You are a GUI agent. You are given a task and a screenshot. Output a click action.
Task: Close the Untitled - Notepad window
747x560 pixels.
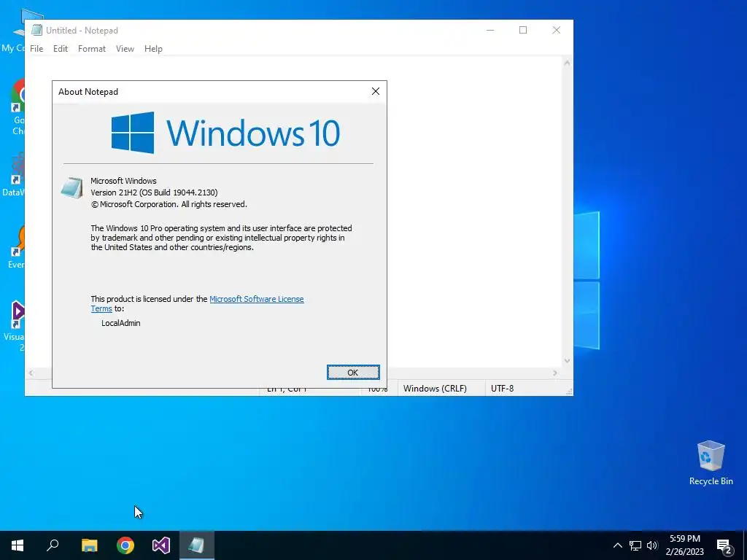click(x=556, y=30)
